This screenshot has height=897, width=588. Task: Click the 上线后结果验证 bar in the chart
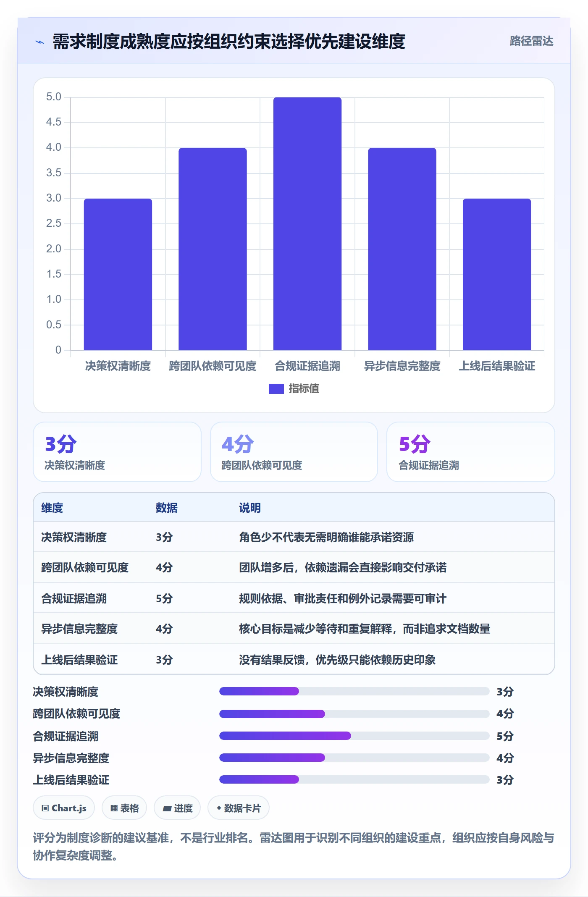[497, 274]
